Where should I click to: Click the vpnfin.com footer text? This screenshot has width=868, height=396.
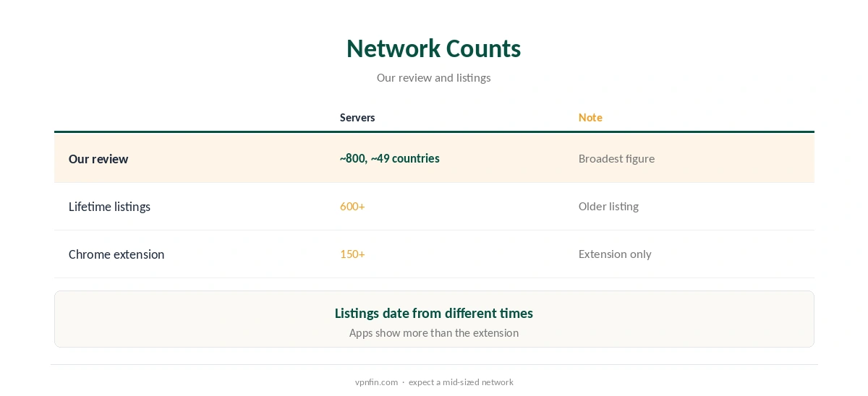[376, 382]
